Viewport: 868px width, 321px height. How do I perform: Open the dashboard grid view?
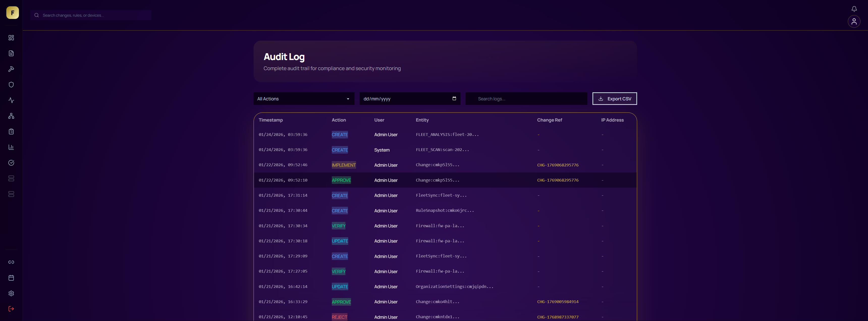[x=11, y=37]
